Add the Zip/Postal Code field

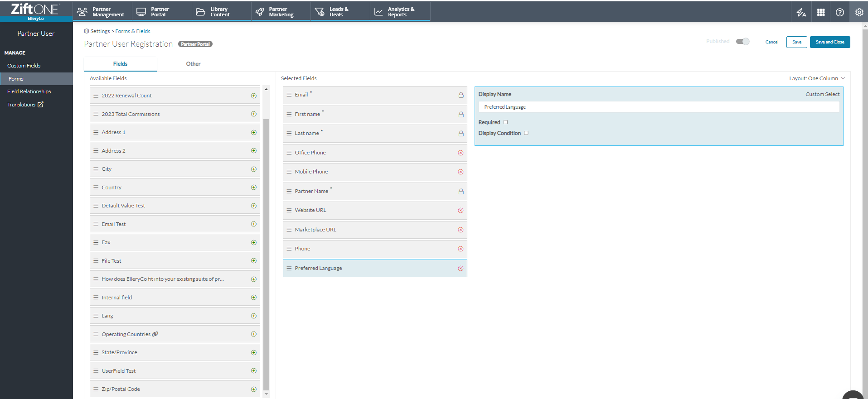click(254, 389)
